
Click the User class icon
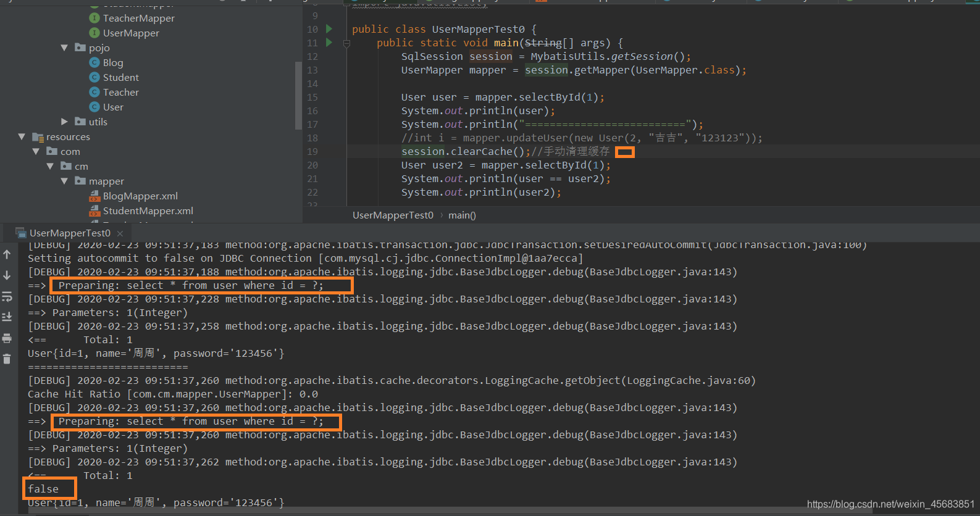(94, 107)
